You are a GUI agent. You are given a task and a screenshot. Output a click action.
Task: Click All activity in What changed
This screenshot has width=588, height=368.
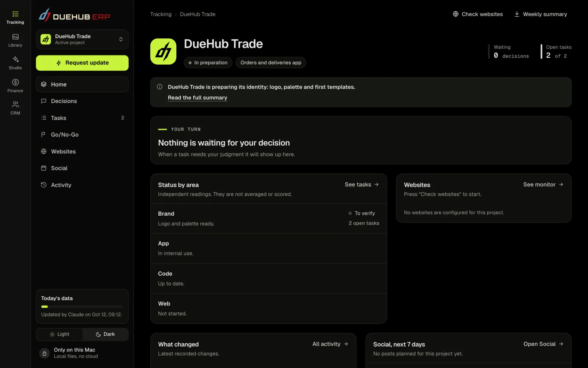click(330, 344)
